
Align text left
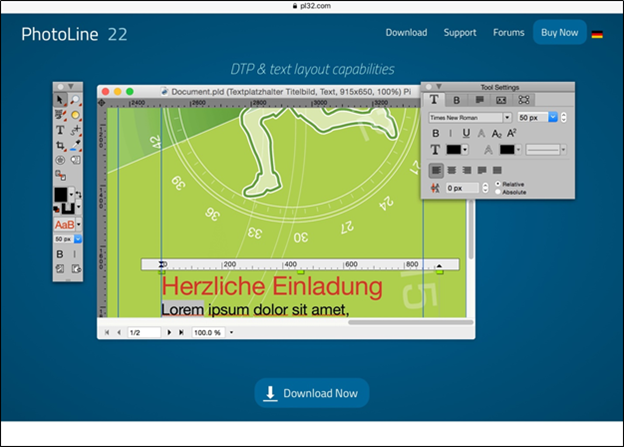tap(436, 170)
